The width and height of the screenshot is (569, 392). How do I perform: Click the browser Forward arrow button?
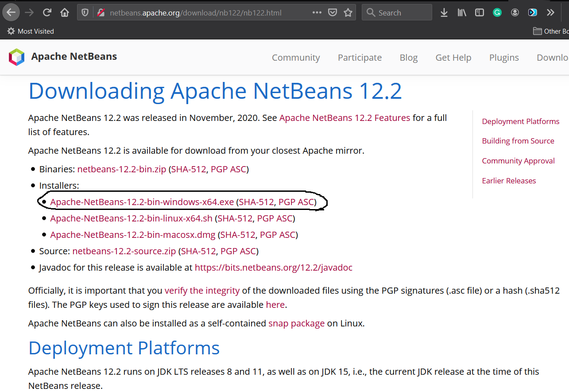point(29,12)
